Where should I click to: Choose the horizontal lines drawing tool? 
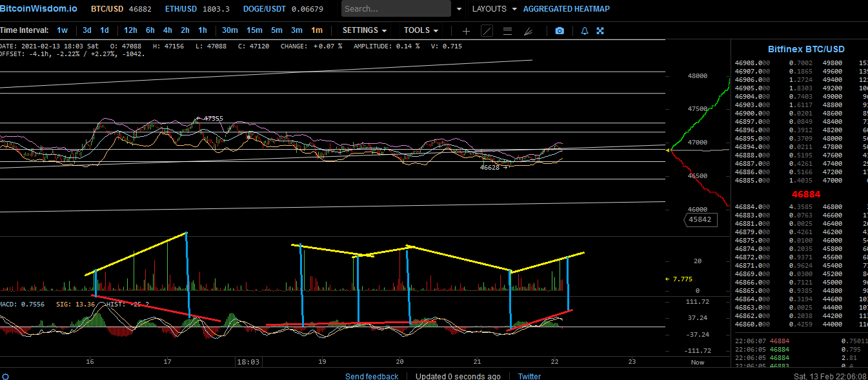507,31
